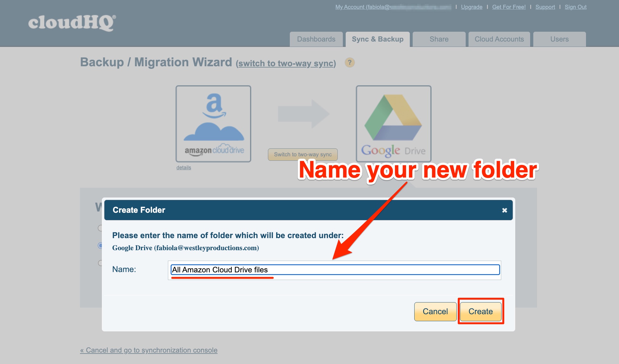619x364 pixels.
Task: Switch to the Share tab
Action: tap(439, 39)
